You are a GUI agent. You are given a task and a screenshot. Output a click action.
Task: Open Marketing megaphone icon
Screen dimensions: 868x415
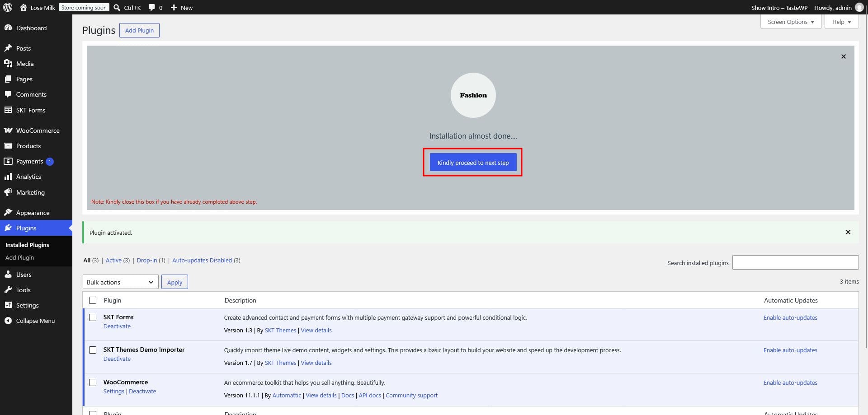(x=8, y=192)
